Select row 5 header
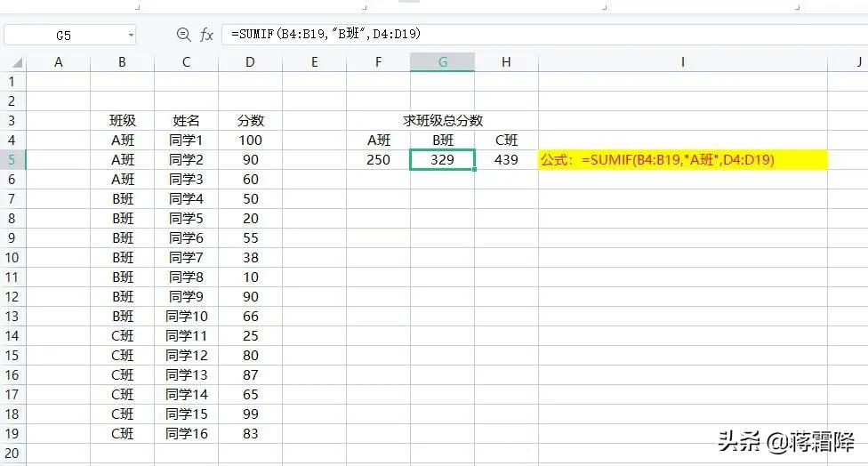 12,160
